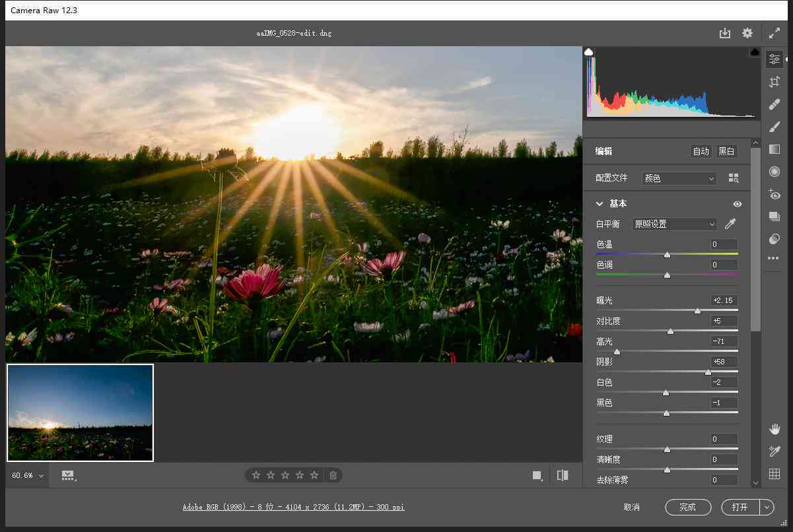Open the 配置文件 profile dropdown
The image size is (793, 532).
(679, 178)
